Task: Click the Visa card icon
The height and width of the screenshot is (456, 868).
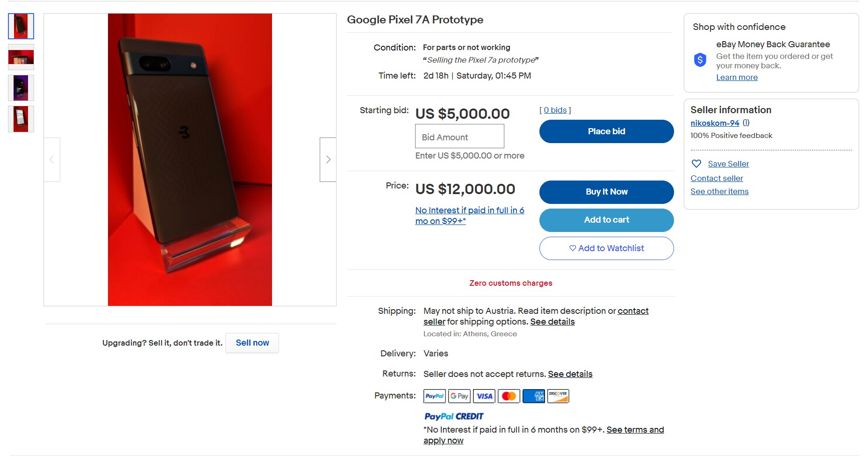Action: point(484,396)
